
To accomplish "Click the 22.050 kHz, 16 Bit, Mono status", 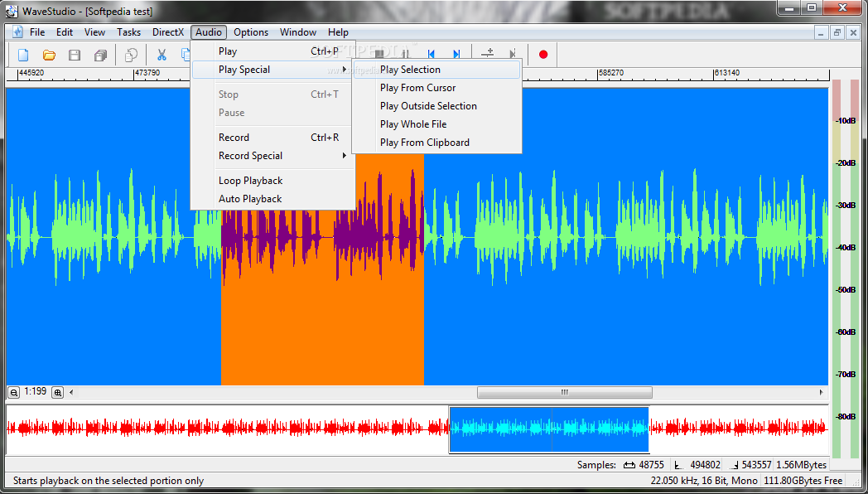I will pyautogui.click(x=705, y=481).
